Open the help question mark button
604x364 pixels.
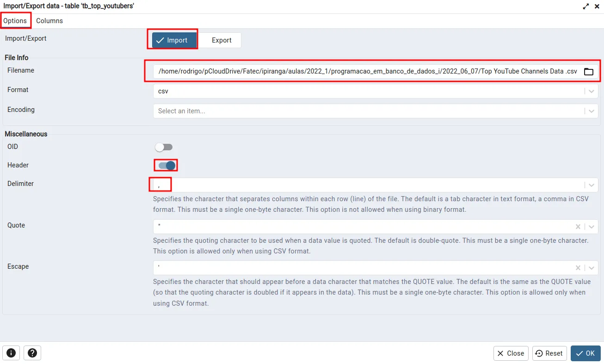tap(32, 353)
